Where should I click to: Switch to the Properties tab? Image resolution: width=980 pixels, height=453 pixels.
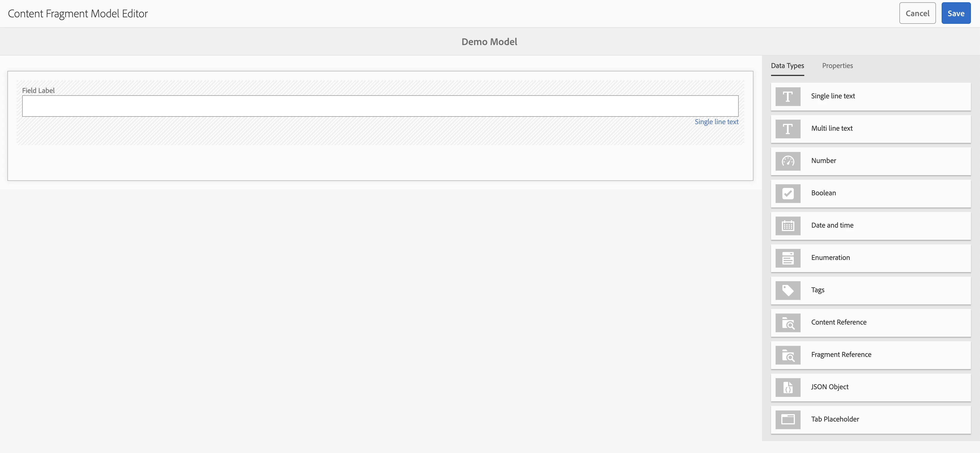837,66
